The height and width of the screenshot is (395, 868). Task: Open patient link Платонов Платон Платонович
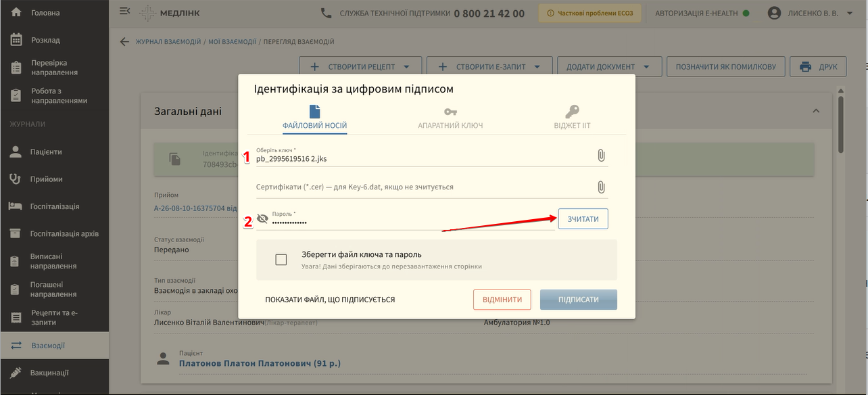(260, 363)
